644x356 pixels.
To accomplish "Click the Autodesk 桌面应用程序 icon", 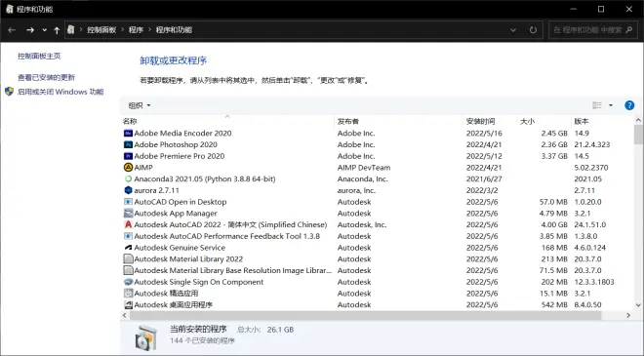I will click(x=128, y=304).
